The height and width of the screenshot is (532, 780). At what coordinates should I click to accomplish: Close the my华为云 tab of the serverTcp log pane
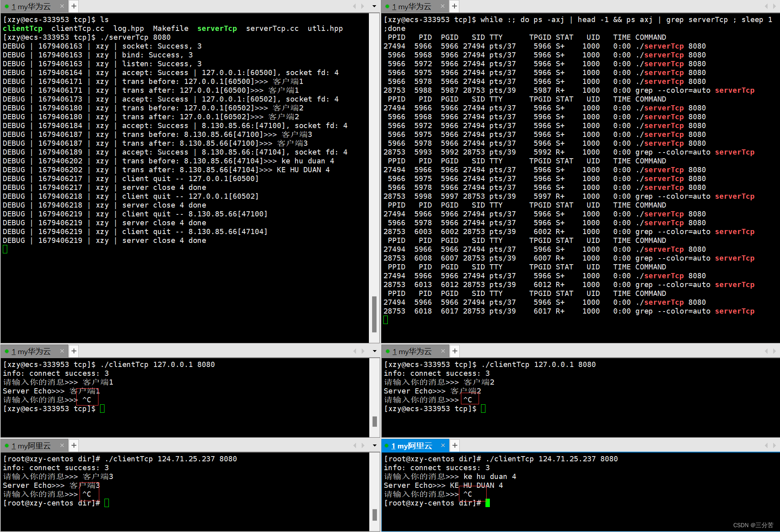coord(62,6)
